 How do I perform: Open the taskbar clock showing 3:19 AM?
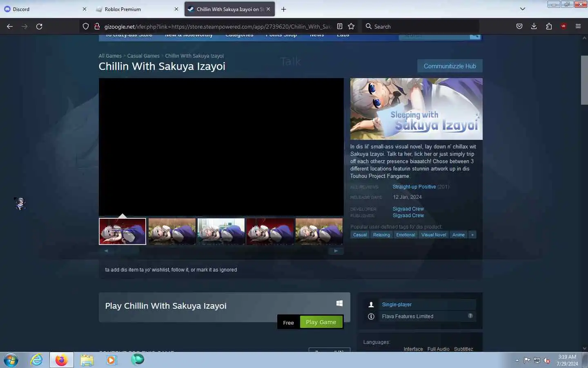pyautogui.click(x=567, y=360)
